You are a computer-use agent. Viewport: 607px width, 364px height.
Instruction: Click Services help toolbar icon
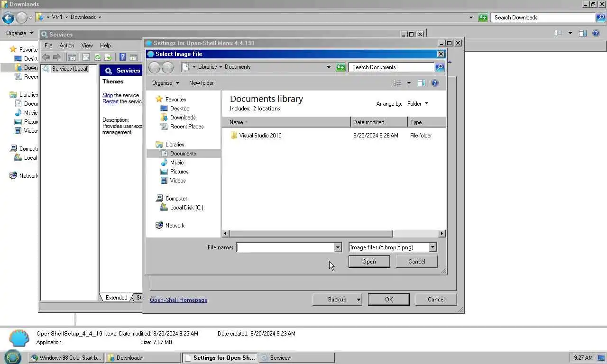[122, 57]
